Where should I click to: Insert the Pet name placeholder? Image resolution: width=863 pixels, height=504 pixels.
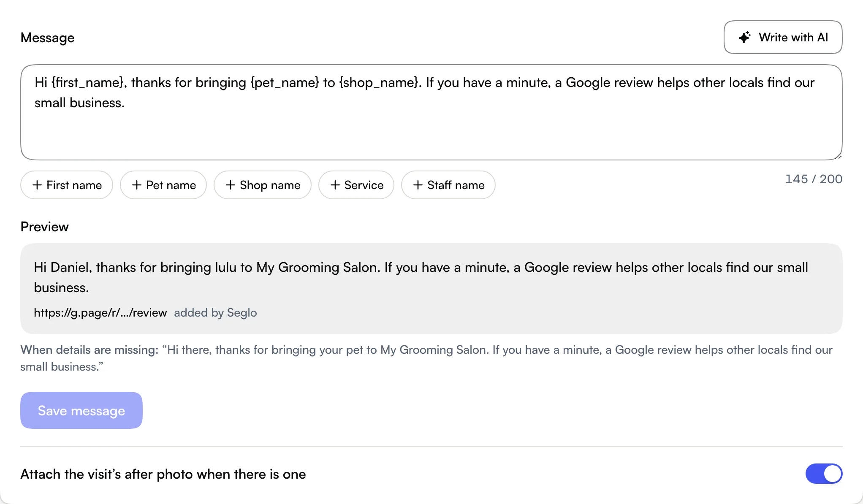pyautogui.click(x=163, y=185)
